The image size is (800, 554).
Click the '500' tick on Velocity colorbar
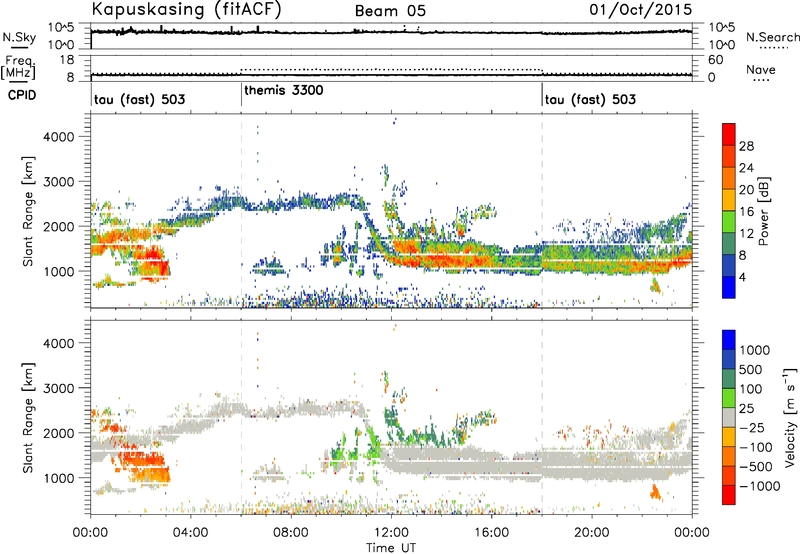coord(751,369)
